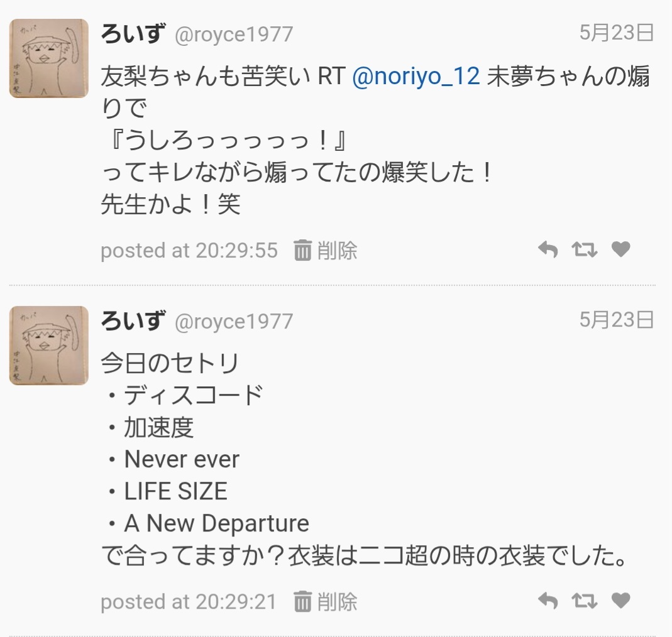Reply to the 20:29:21 setlist tweet
The width and height of the screenshot is (672, 637).
[548, 601]
